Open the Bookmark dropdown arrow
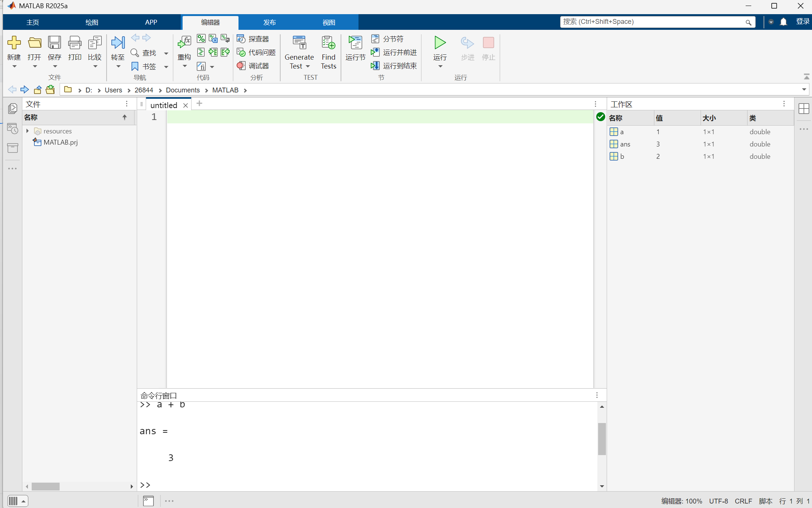812x508 pixels. [x=166, y=67]
